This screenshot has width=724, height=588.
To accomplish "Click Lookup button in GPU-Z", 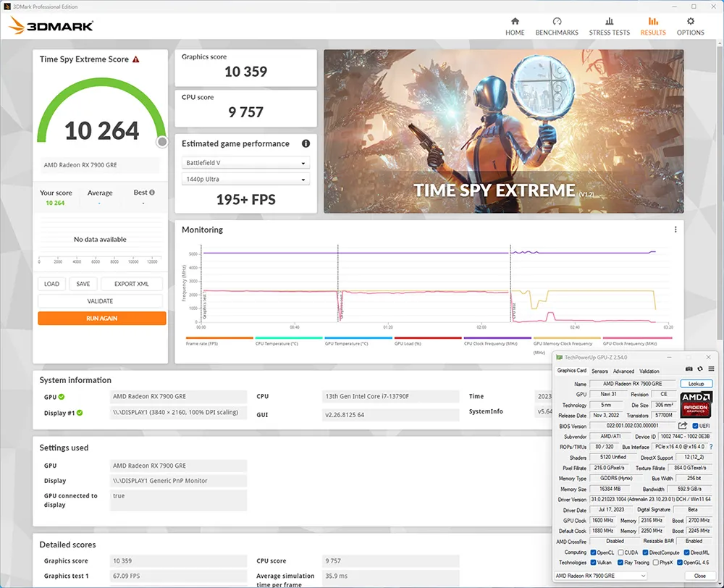I will click(x=696, y=384).
